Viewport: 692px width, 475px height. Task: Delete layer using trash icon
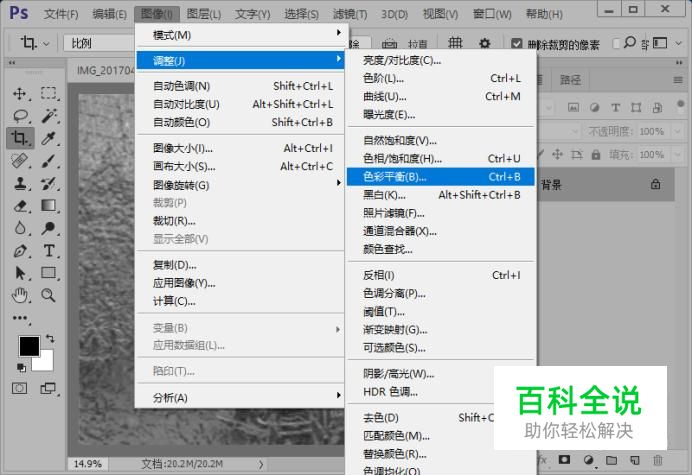coord(658,460)
